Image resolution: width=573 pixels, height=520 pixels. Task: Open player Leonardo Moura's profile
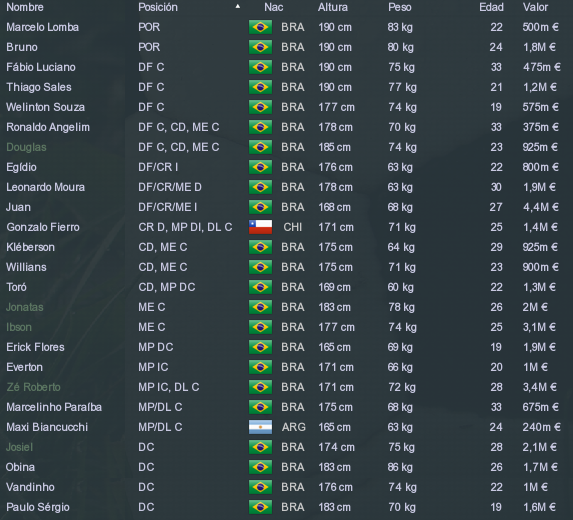click(x=45, y=187)
